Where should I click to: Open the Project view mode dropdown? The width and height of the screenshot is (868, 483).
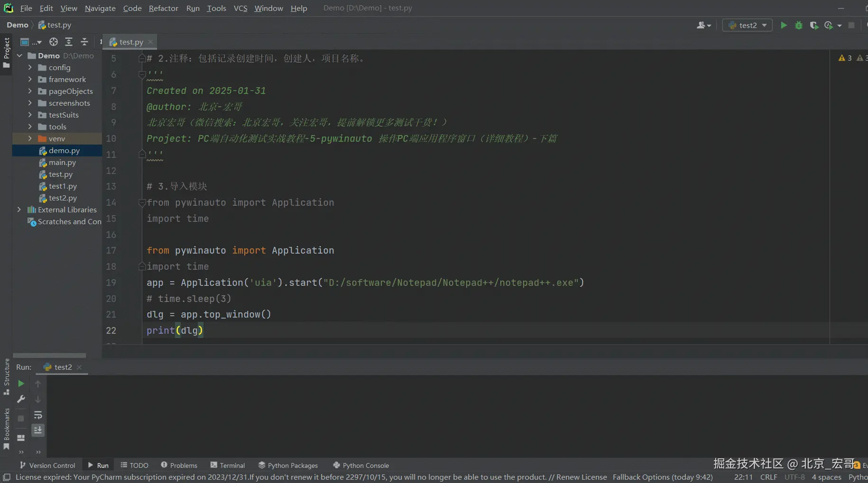click(x=32, y=42)
